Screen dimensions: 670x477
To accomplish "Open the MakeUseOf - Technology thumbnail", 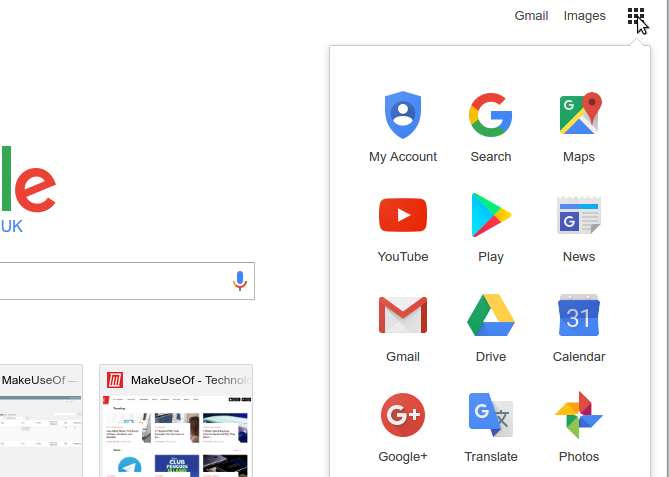I will (176, 421).
